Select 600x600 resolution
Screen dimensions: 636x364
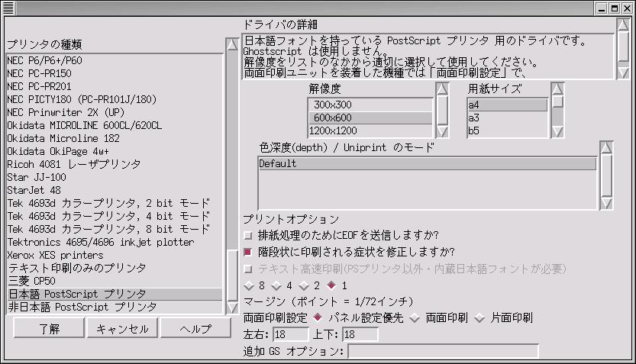(371, 118)
